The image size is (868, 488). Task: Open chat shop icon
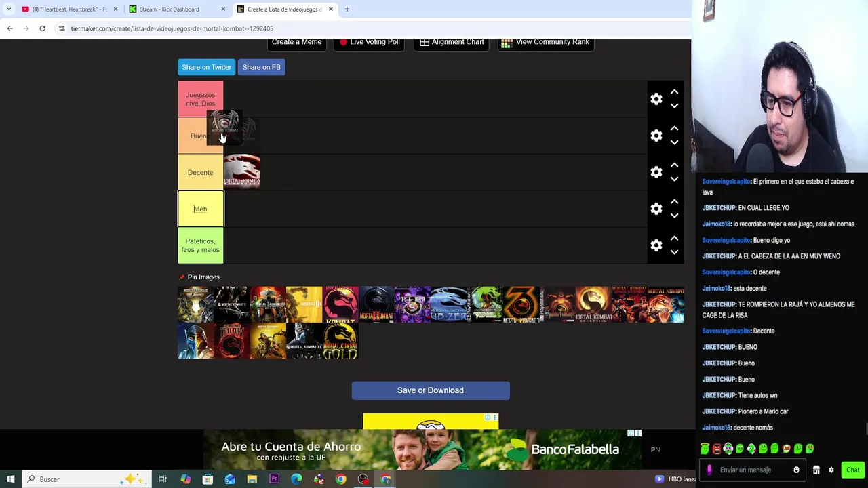816,470
